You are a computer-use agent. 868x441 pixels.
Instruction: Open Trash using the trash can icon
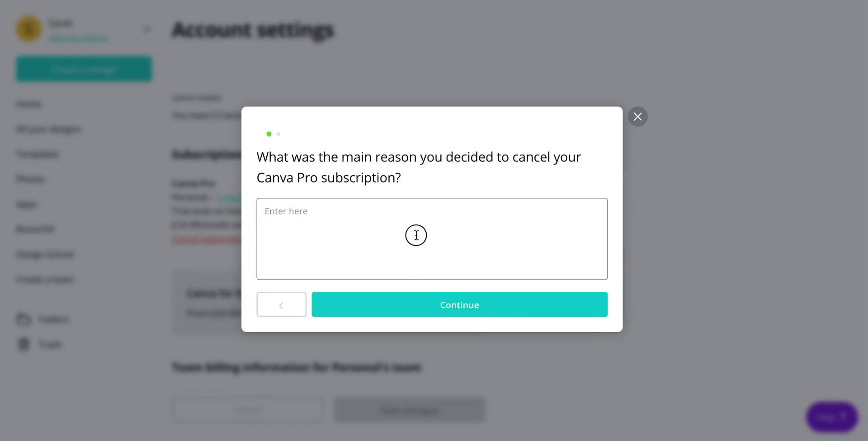pyautogui.click(x=24, y=344)
